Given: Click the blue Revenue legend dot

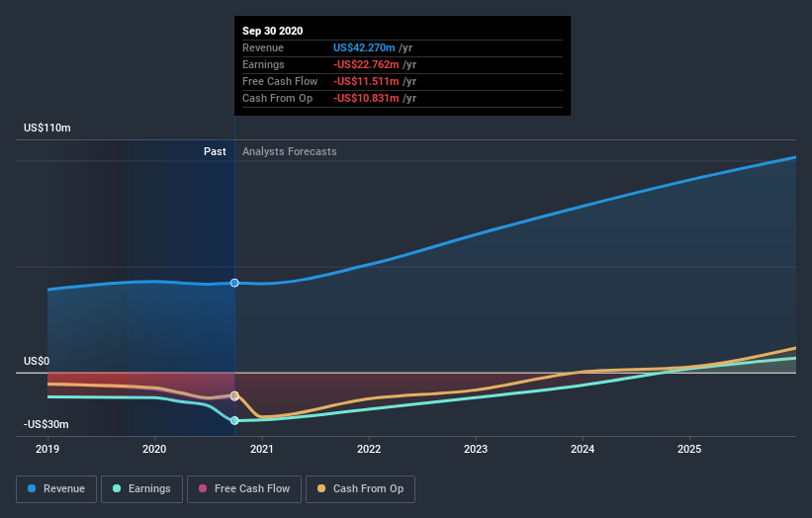Looking at the screenshot, I should (x=32, y=488).
